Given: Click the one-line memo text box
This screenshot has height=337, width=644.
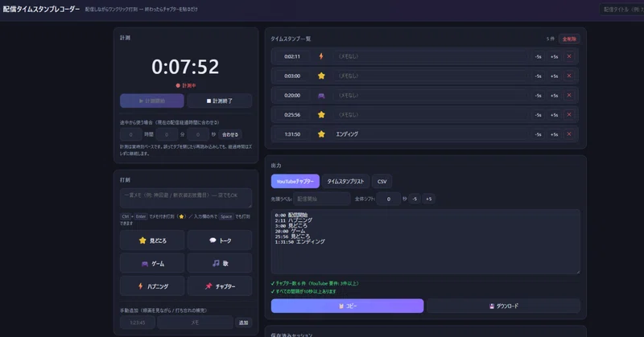Looking at the screenshot, I should 186,199.
